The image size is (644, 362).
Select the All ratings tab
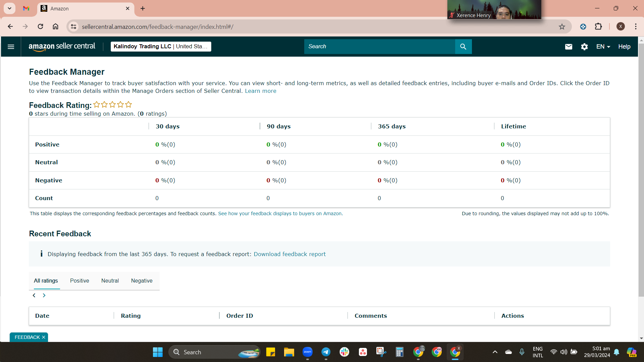(x=46, y=281)
